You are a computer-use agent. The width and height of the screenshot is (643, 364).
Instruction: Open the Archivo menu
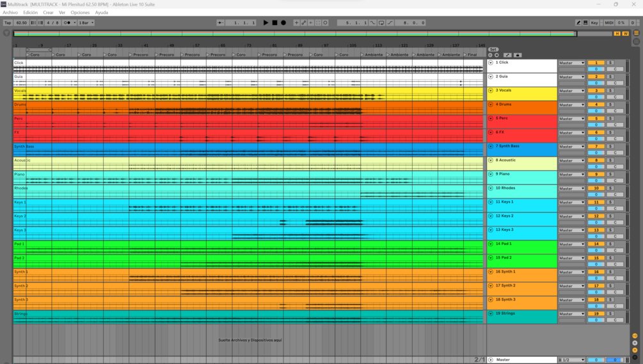coord(10,13)
